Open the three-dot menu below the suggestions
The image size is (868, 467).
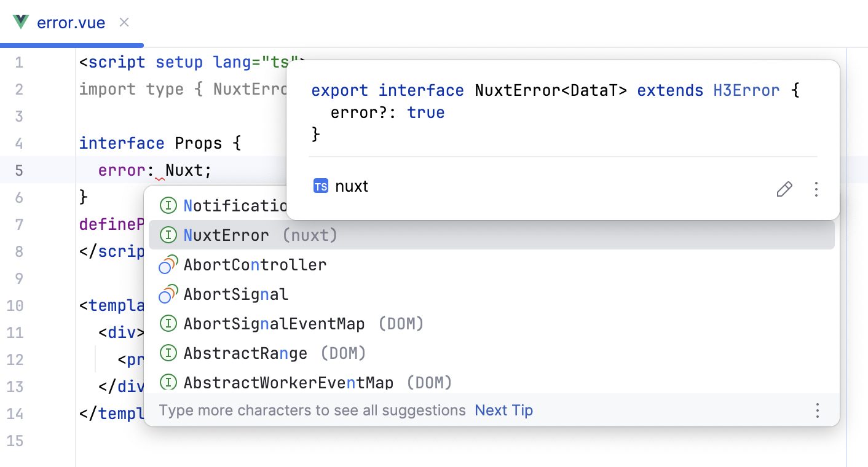[817, 410]
